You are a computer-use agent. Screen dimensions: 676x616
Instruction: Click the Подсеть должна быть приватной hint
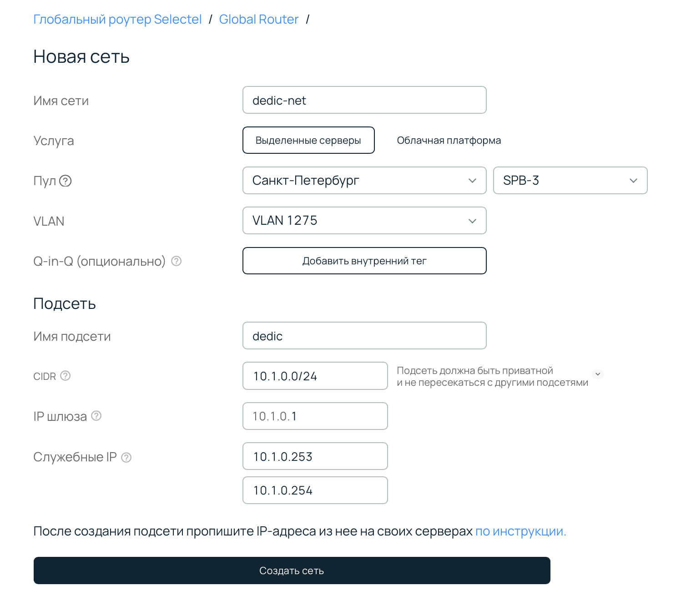493,376
